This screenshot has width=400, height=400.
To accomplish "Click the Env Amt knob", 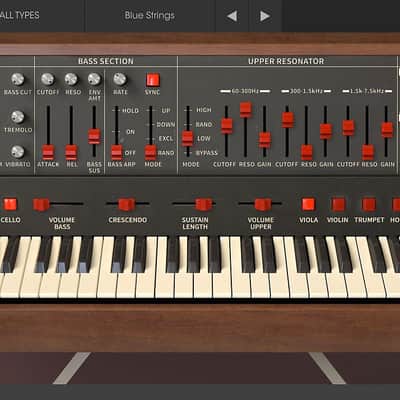I will pos(94,79).
